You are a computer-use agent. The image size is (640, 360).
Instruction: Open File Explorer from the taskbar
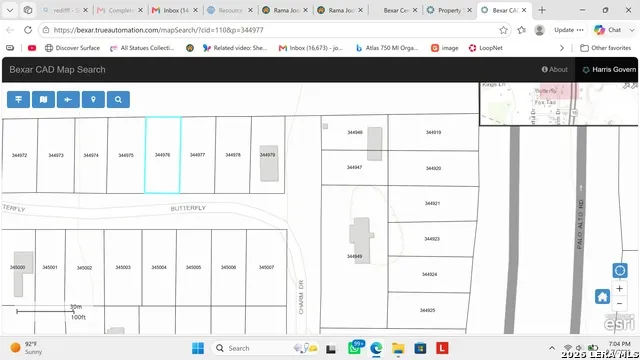[398, 348]
